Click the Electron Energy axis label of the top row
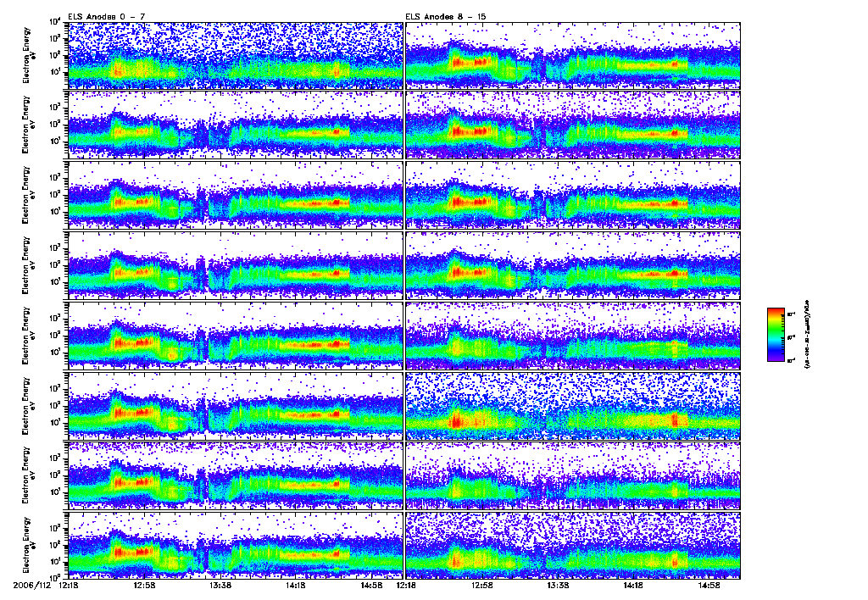868x600 pixels. click(x=28, y=55)
